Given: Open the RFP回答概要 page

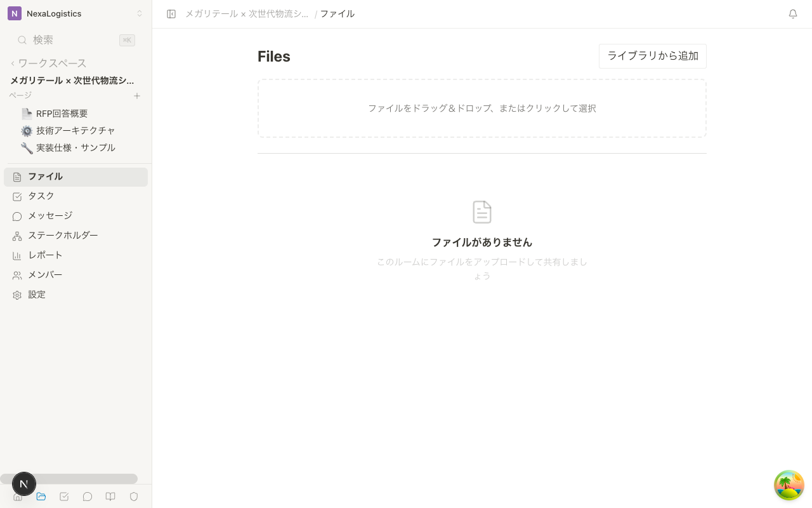Looking at the screenshot, I should coord(62,113).
